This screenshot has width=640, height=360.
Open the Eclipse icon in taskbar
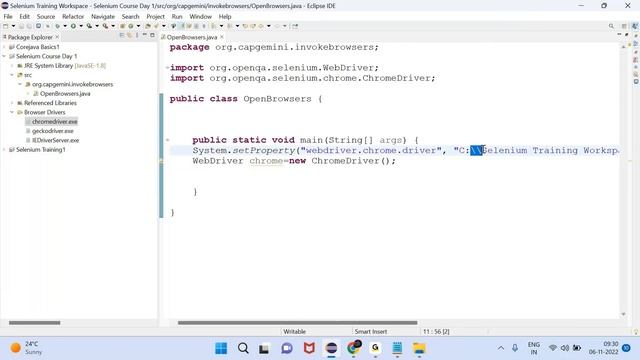pos(331,349)
